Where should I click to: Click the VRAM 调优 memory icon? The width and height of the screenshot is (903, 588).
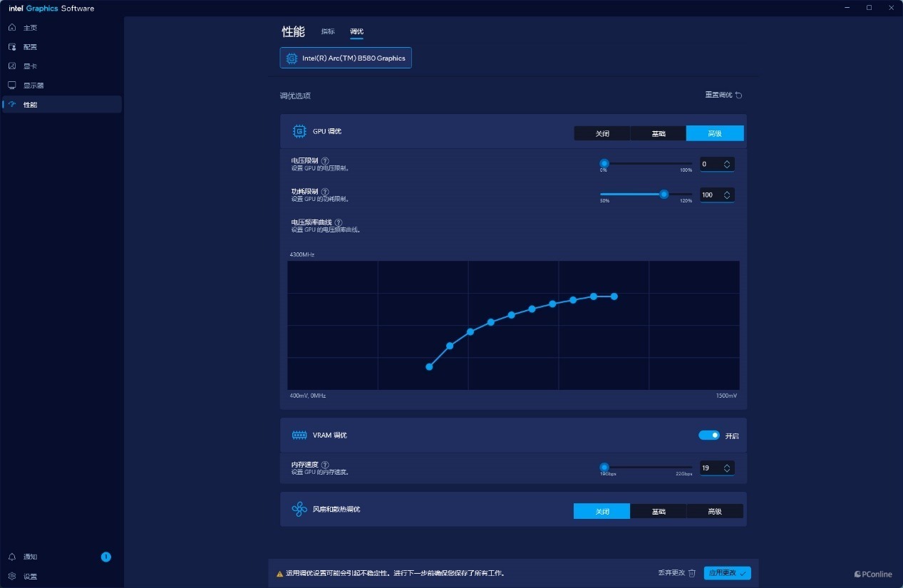point(299,435)
